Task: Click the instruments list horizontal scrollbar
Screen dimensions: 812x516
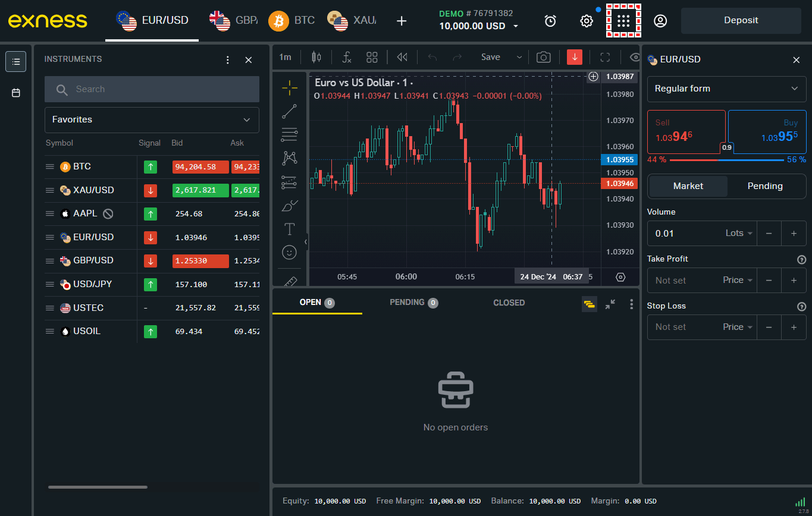Action: (x=98, y=487)
